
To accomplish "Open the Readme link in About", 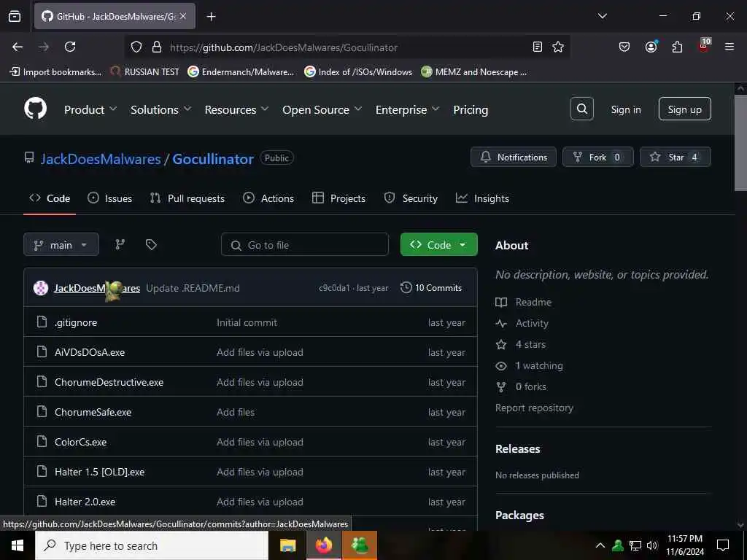I will tap(533, 302).
